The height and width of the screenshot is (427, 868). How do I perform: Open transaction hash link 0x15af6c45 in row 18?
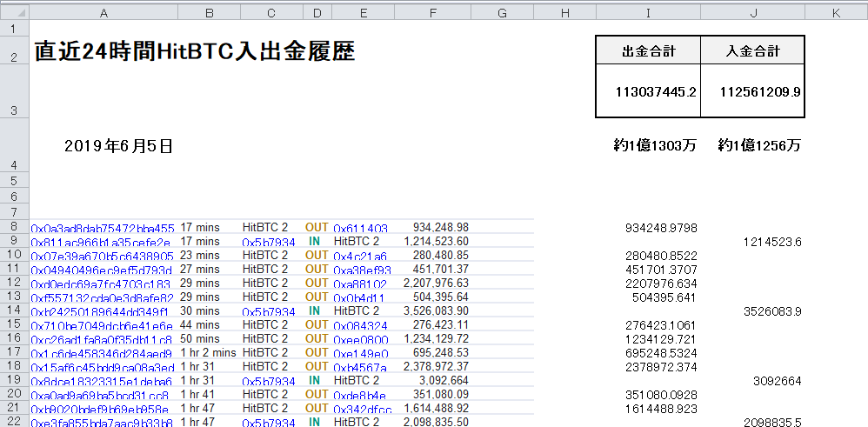(103, 367)
